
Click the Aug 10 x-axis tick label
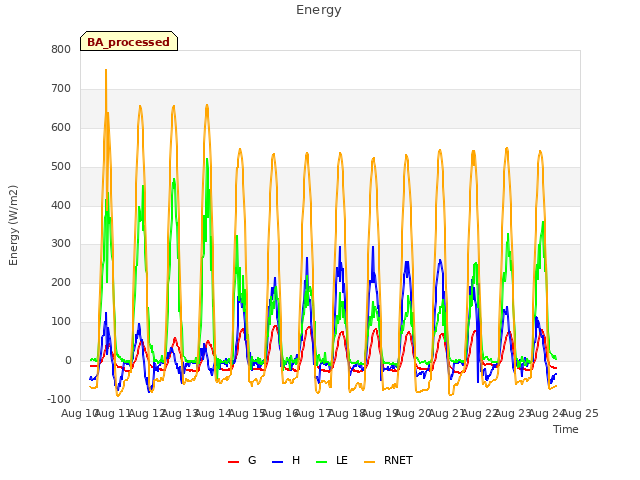pyautogui.click(x=79, y=413)
